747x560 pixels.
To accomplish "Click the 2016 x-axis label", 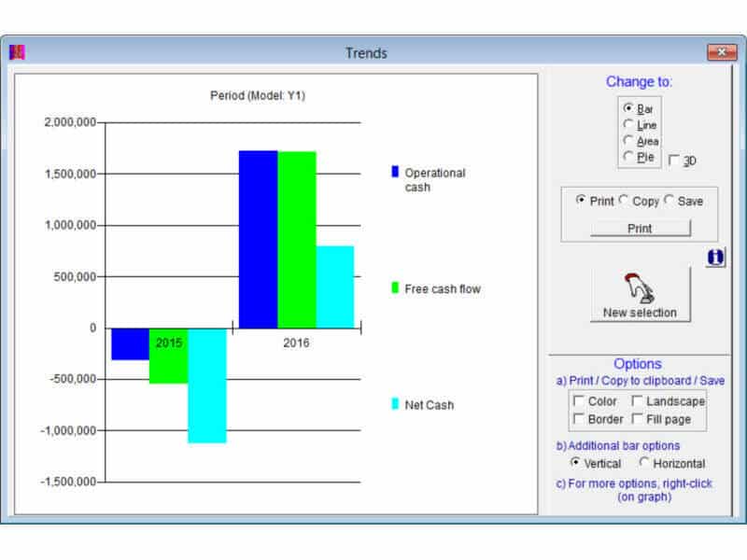I will coord(296,343).
